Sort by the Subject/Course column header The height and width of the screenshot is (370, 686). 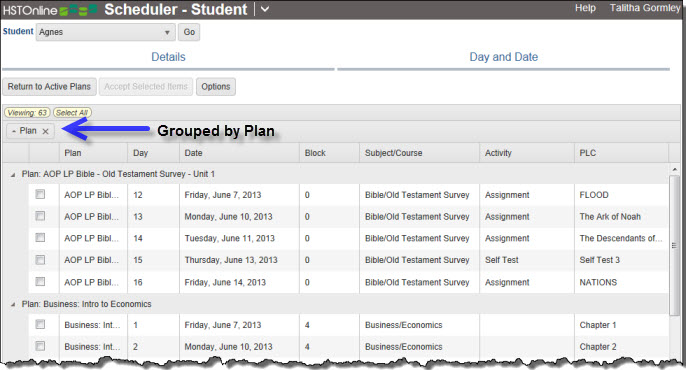click(420, 153)
